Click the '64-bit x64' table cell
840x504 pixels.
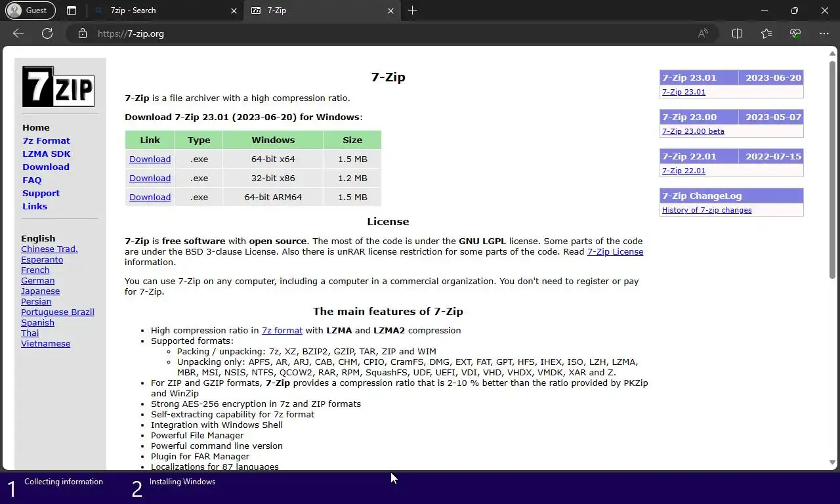(x=273, y=159)
